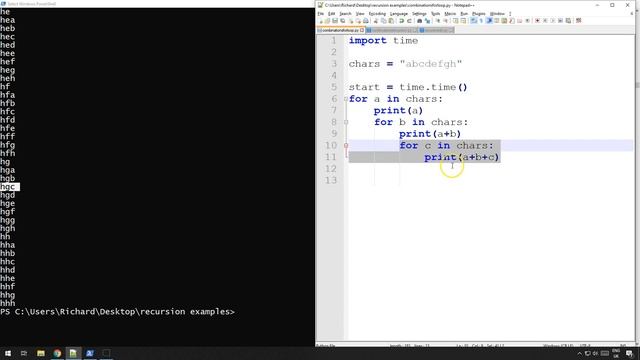This screenshot has width=640, height=360.
Task: Open the View menu
Action: click(360, 13)
